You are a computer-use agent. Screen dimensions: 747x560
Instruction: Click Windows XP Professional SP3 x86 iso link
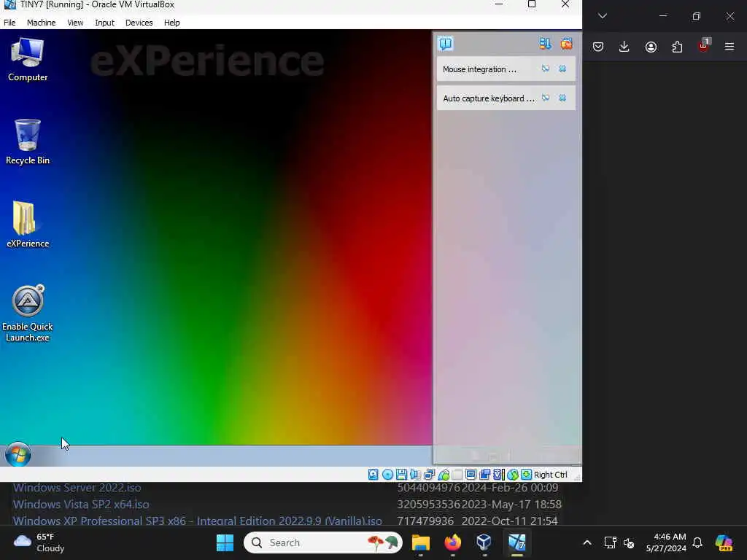click(x=197, y=521)
